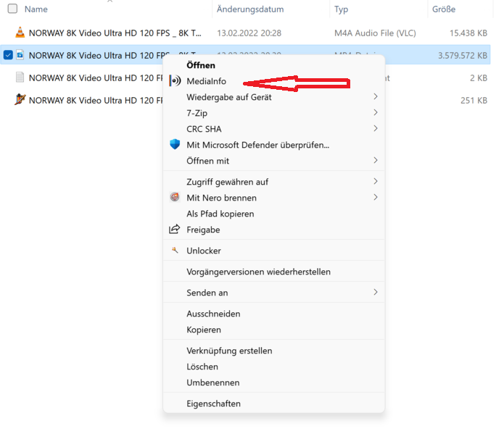Click Als Pfad kopieren
The height and width of the screenshot is (439, 504).
pos(220,214)
